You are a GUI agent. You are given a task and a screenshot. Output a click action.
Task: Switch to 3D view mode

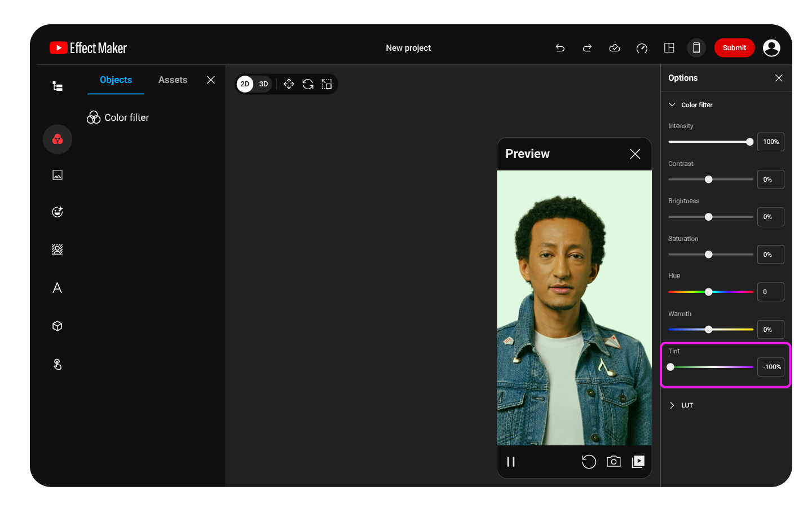(263, 84)
